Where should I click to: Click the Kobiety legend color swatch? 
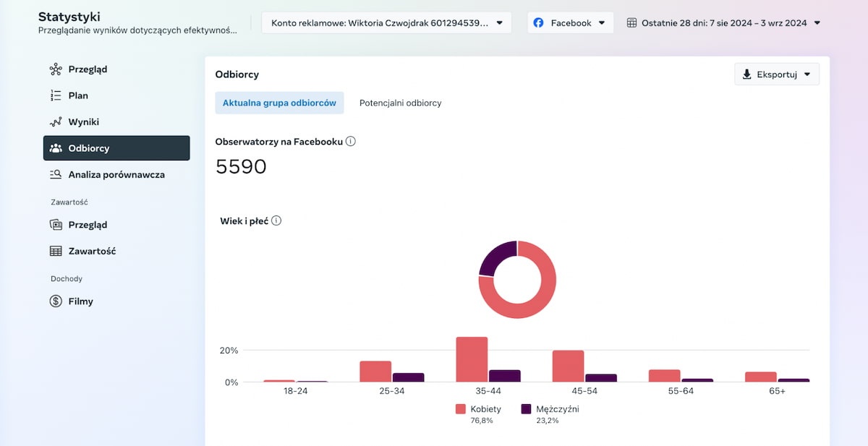(x=461, y=409)
